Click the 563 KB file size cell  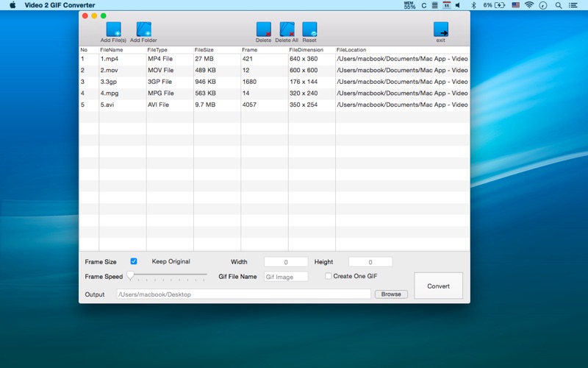pyautogui.click(x=206, y=93)
